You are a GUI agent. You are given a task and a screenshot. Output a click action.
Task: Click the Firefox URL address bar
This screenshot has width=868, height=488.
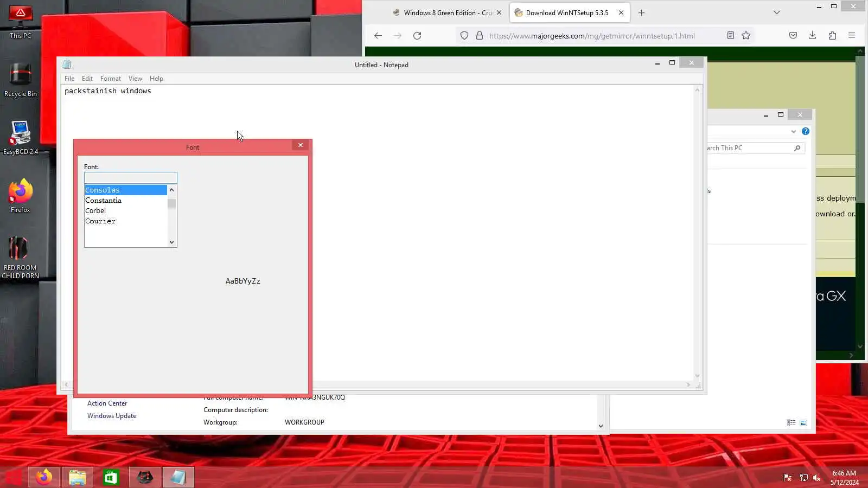[x=591, y=36]
